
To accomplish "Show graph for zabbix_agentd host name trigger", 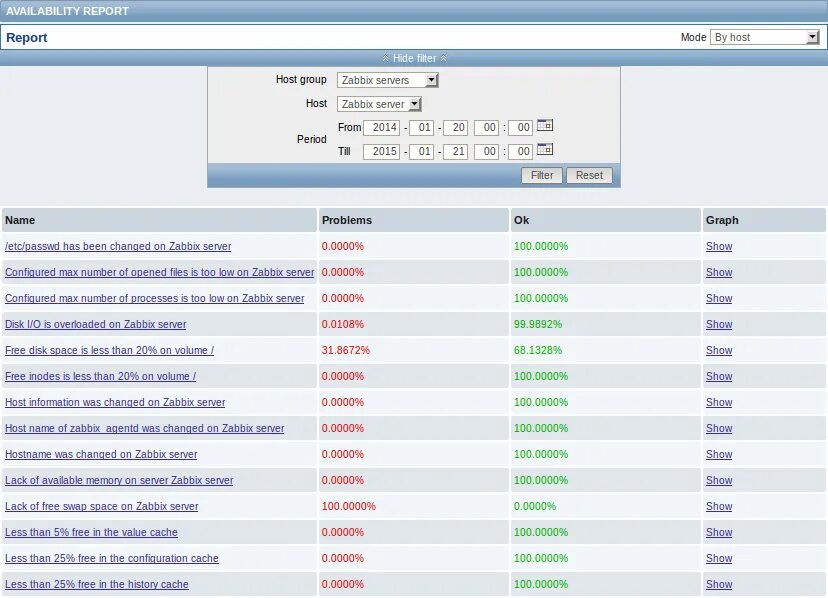I will point(719,428).
